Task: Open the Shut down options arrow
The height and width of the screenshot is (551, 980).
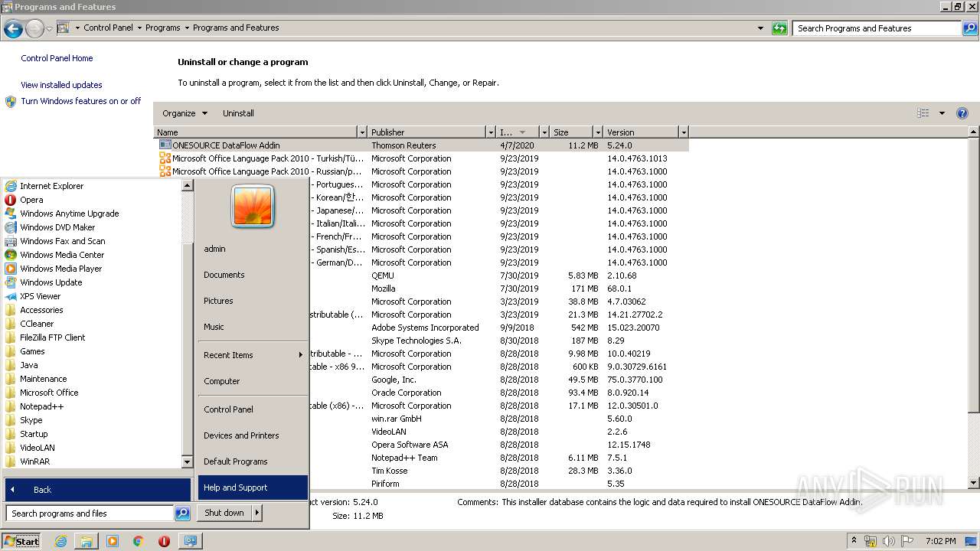Action: click(x=256, y=513)
